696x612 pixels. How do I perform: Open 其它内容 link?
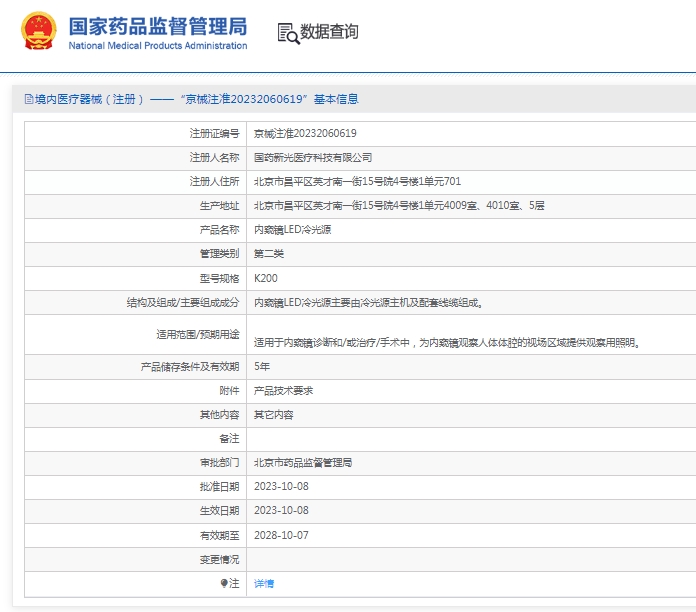[x=273, y=415]
